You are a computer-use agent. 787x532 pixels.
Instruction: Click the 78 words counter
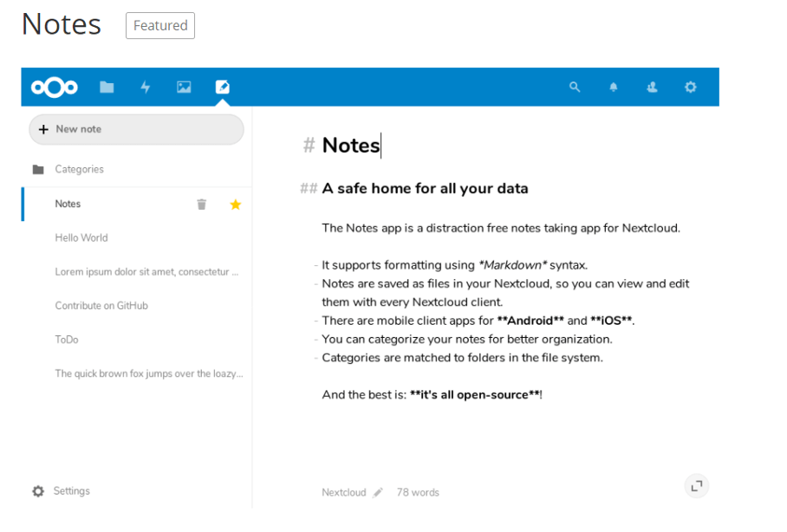click(x=418, y=492)
